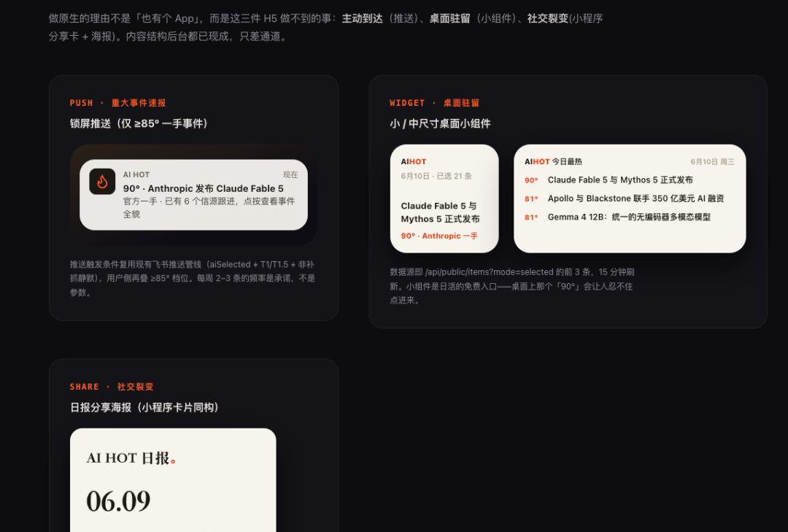Click the bold "社交裂变" in the intro paragraph

click(x=548, y=18)
